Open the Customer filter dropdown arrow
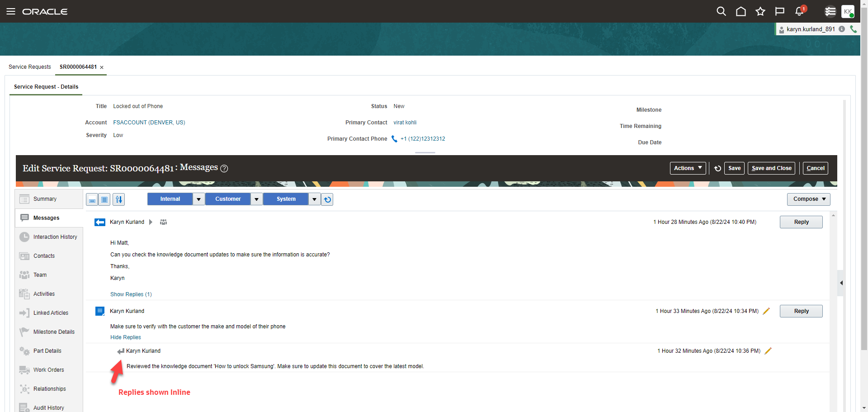The height and width of the screenshot is (412, 868). tap(256, 199)
